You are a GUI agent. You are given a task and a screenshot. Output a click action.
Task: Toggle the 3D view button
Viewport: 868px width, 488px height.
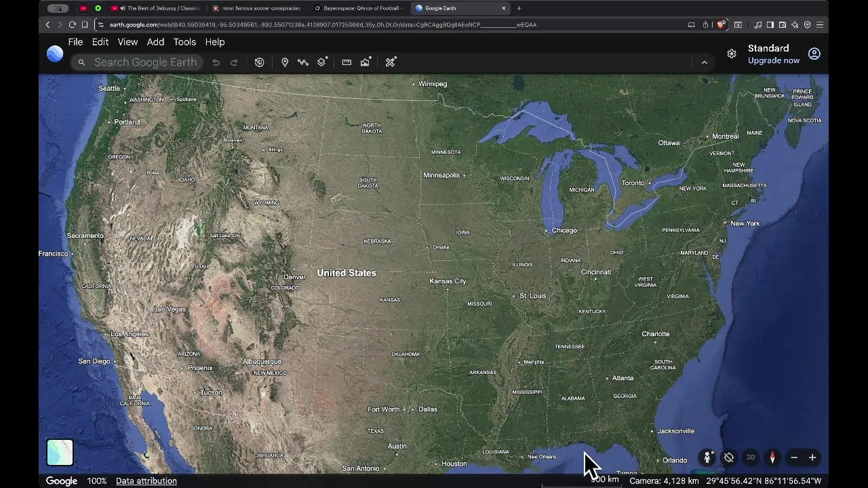[751, 457]
